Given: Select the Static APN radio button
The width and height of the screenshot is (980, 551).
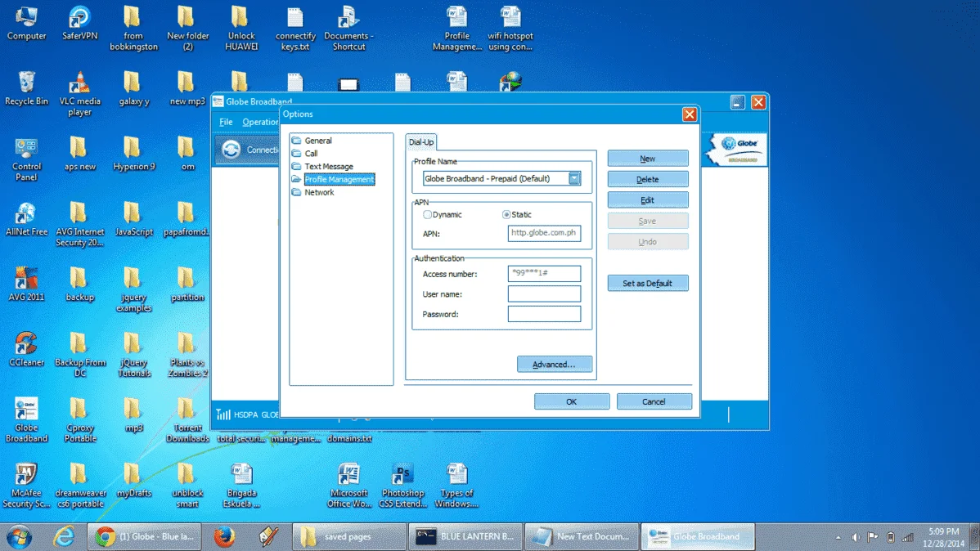Looking at the screenshot, I should point(506,214).
